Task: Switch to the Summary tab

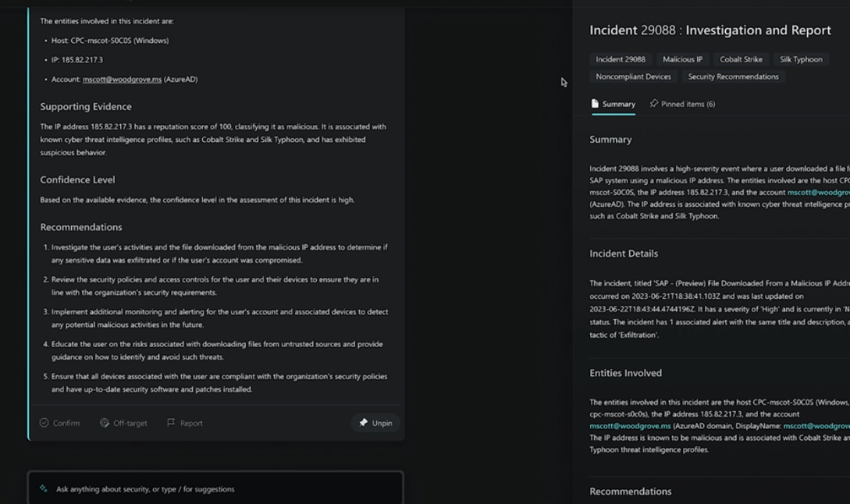Action: click(x=613, y=104)
